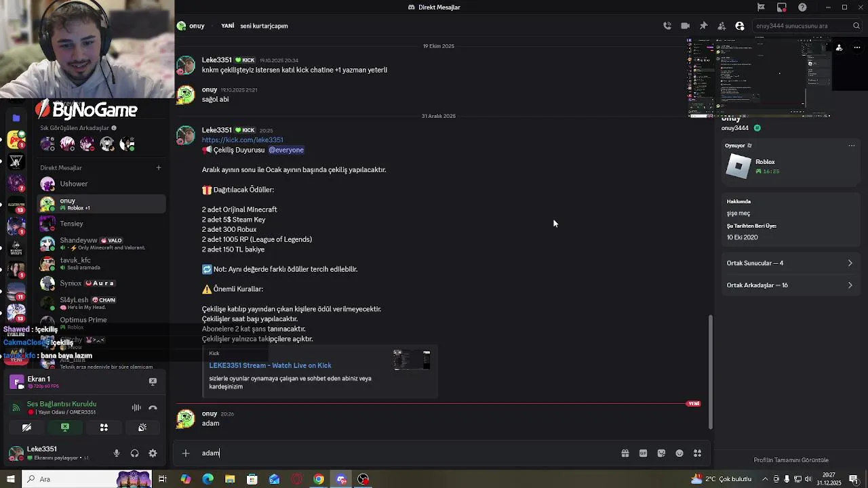Open the apps launcher in message bar

[x=697, y=453]
